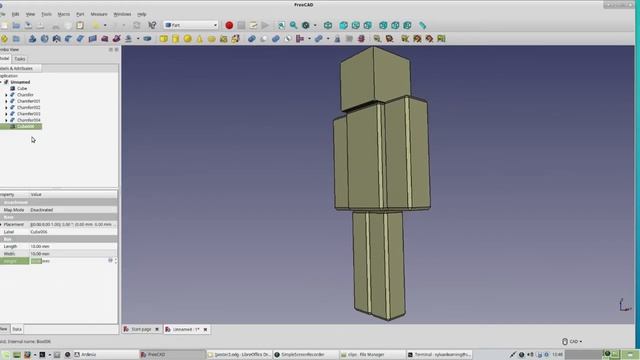Switch to Bottom view cube icon
This screenshot has height=360, width=640.
click(395, 25)
